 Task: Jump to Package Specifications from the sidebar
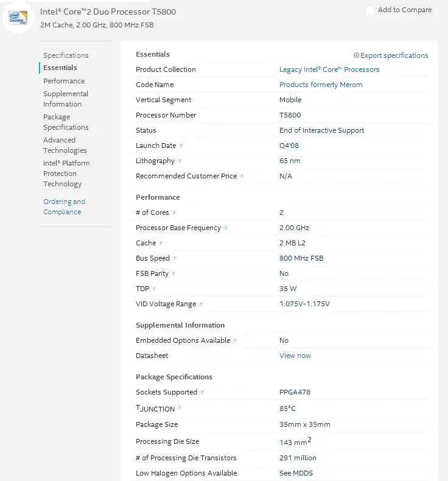pyautogui.click(x=66, y=122)
